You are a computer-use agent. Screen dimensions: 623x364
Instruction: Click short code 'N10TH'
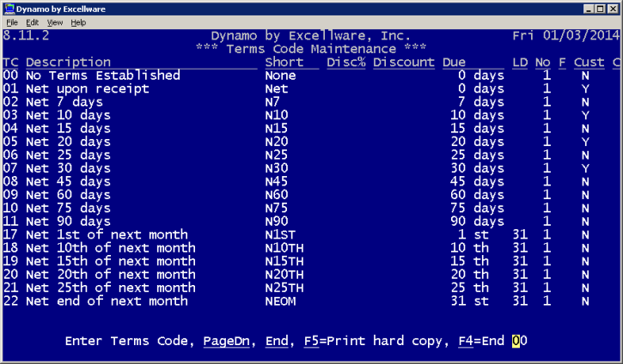click(x=284, y=248)
